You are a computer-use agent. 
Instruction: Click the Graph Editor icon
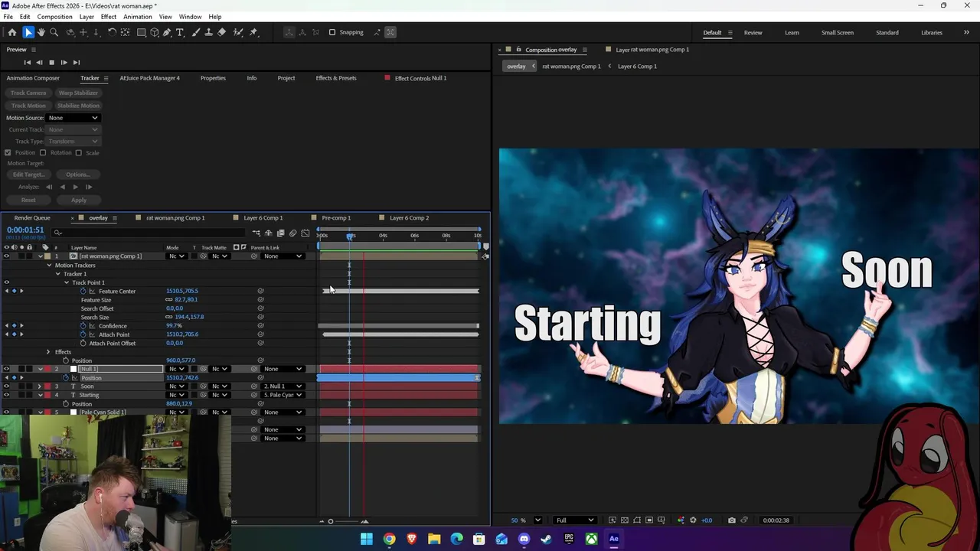pos(305,233)
